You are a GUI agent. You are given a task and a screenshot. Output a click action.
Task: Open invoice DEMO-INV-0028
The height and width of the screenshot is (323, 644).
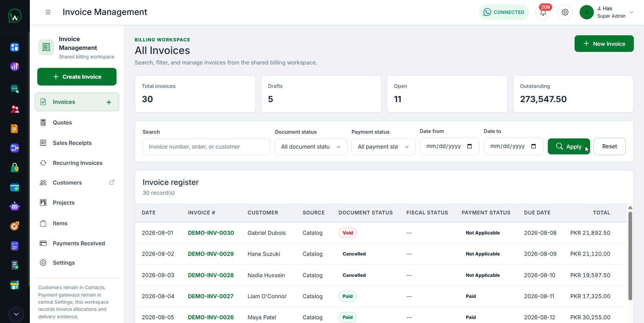click(211, 275)
